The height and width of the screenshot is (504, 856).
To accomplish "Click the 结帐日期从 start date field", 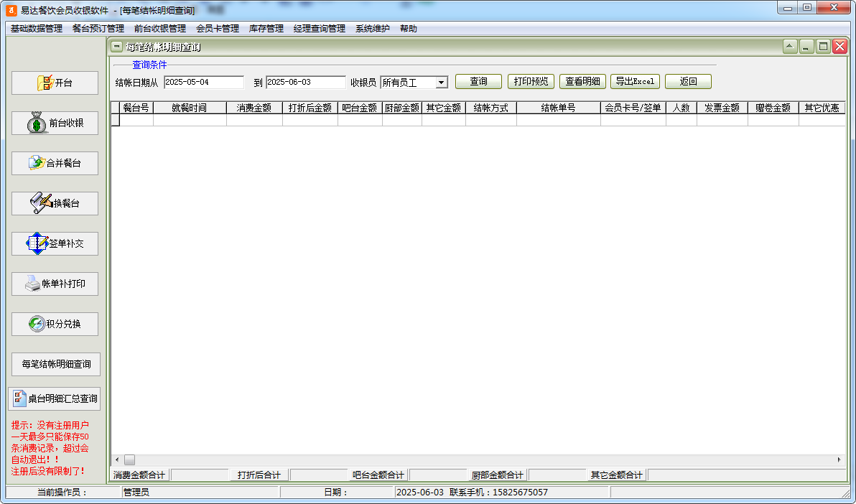I will [204, 83].
